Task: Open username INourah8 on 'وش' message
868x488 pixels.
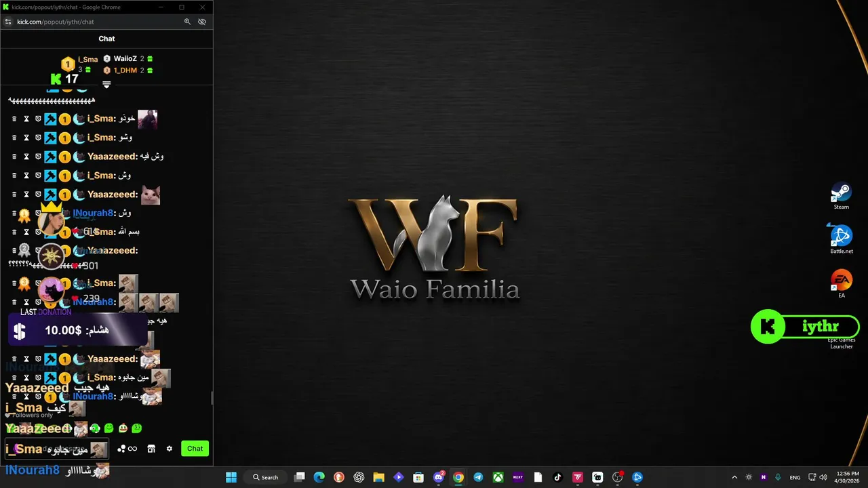Action: click(94, 213)
